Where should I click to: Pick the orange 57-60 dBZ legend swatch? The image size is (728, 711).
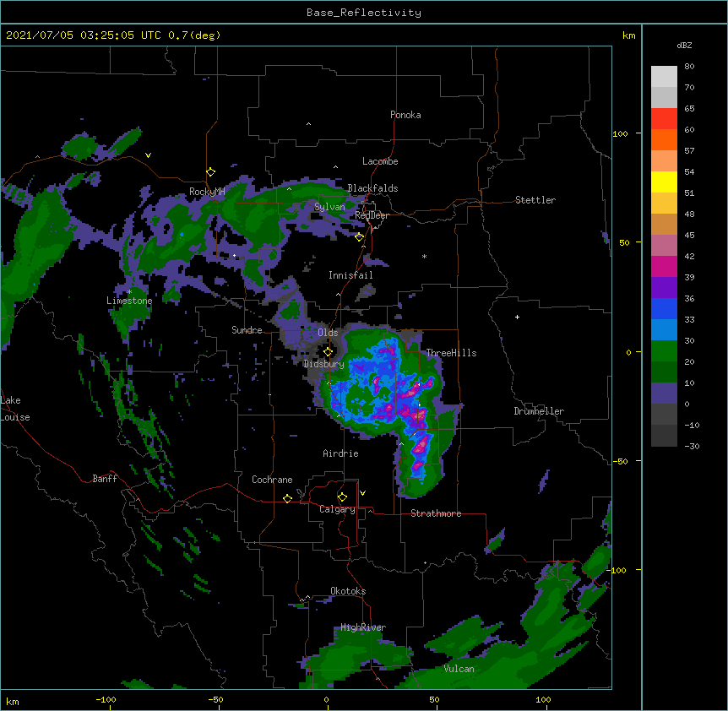(664, 139)
